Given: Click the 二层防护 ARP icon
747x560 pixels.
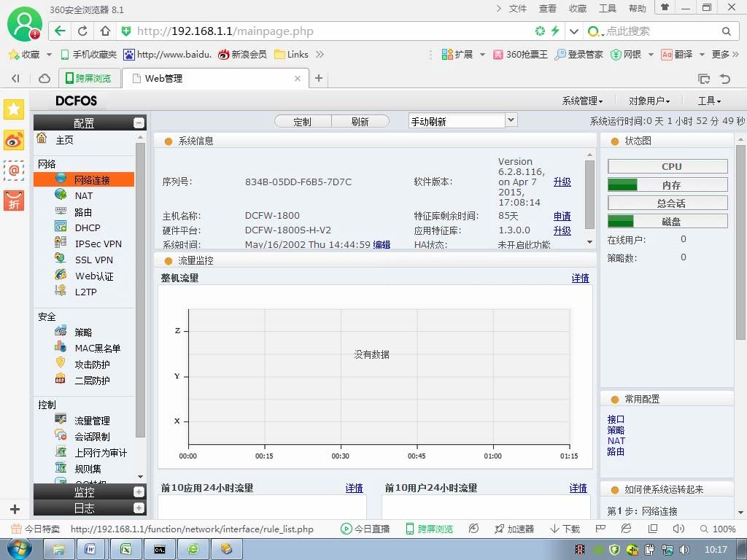Looking at the screenshot, I should pos(61,378).
